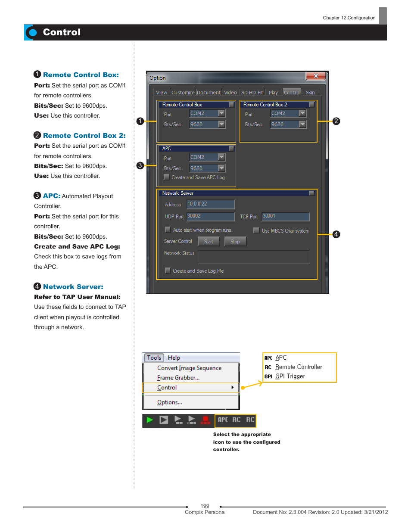This screenshot has width=411, height=532.
Task: Enable the APC section header checkbox
Action: pos(231,149)
